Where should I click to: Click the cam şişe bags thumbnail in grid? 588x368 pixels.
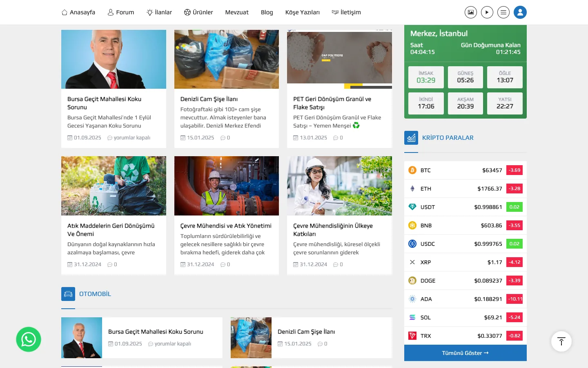click(227, 59)
